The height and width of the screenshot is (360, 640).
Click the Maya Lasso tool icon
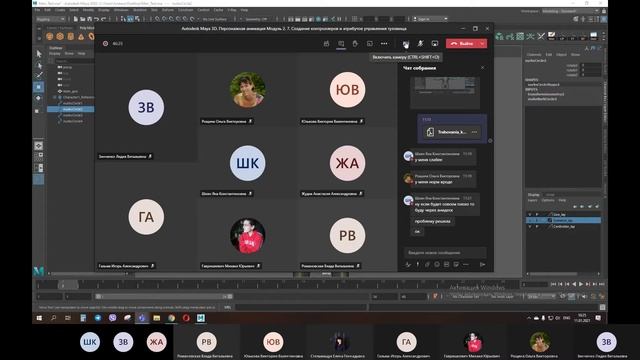pos(39,65)
